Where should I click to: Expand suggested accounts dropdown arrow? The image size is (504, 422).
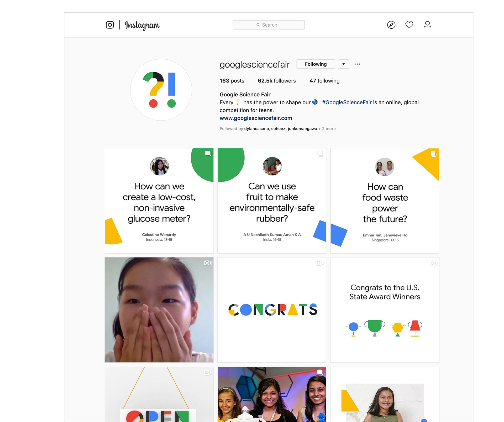[x=343, y=64]
